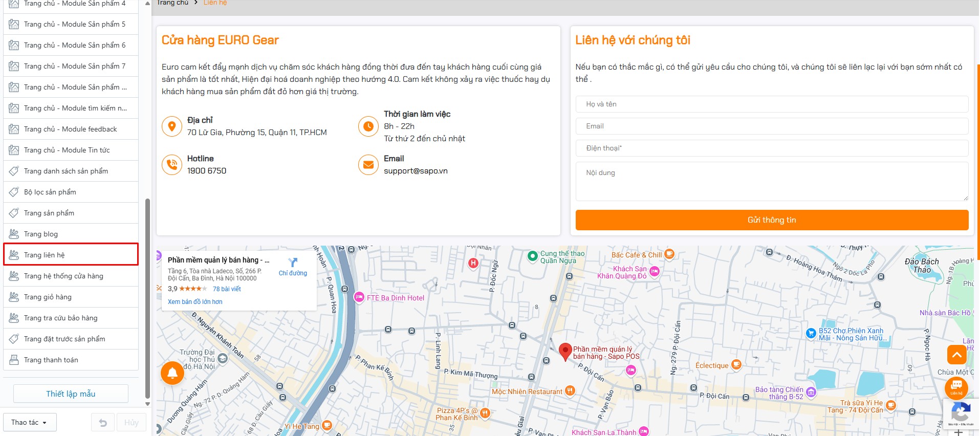
Task: Open 'Trang chủ - Module Sản phẩm 6' section
Action: (x=71, y=45)
